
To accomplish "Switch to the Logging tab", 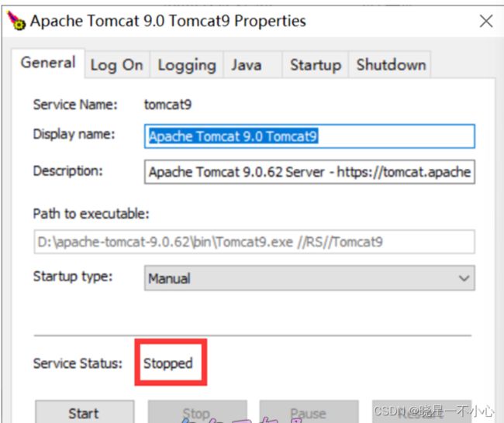I will click(x=187, y=65).
